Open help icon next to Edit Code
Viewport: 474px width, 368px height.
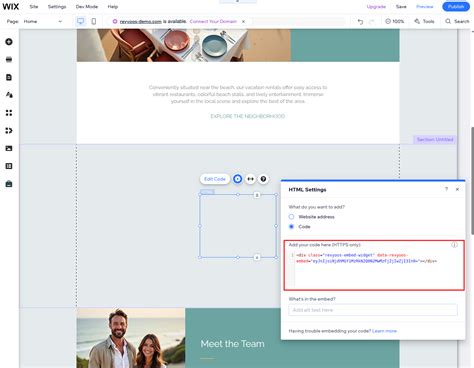click(x=263, y=179)
